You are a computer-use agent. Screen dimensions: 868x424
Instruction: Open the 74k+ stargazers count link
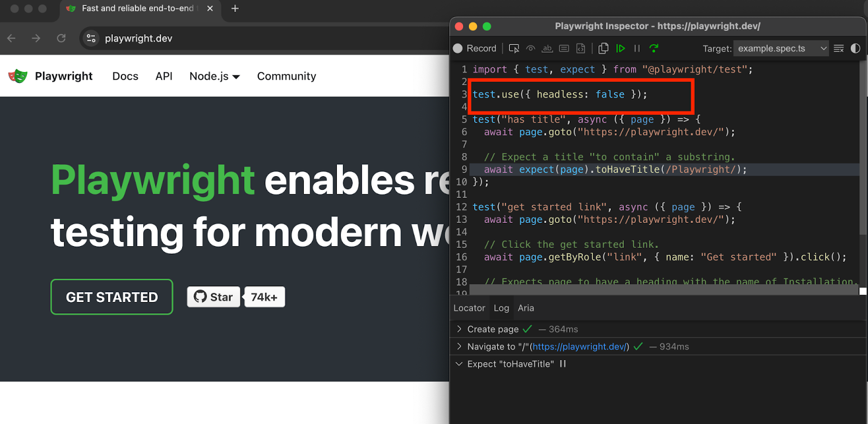(264, 297)
